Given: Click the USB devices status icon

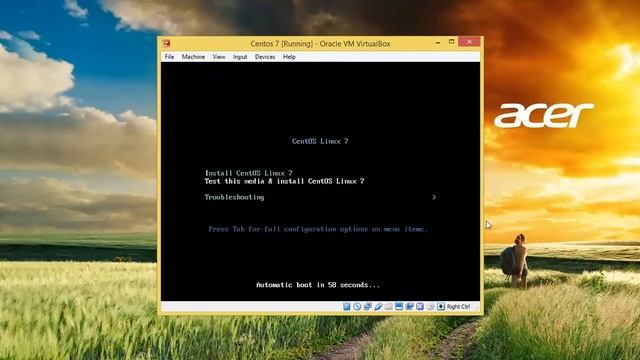Looking at the screenshot, I should point(378,306).
